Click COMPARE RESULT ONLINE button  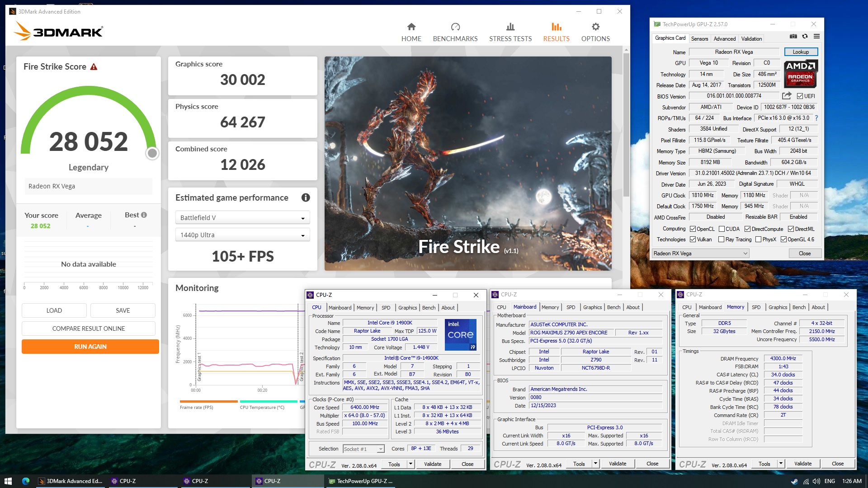tap(89, 328)
